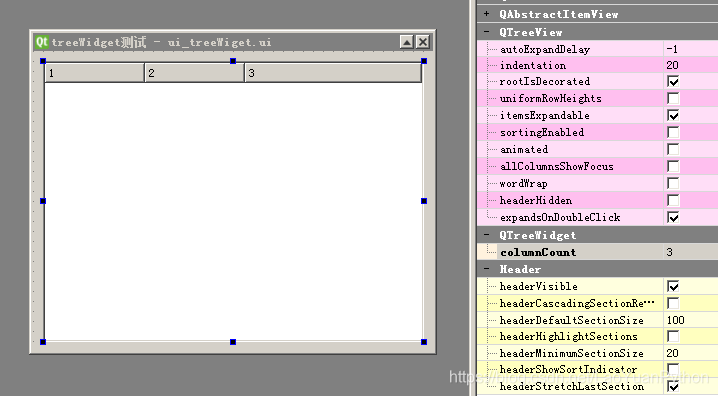Click the right-middle blue selection handle
This screenshot has height=396, width=718.
coord(424,201)
